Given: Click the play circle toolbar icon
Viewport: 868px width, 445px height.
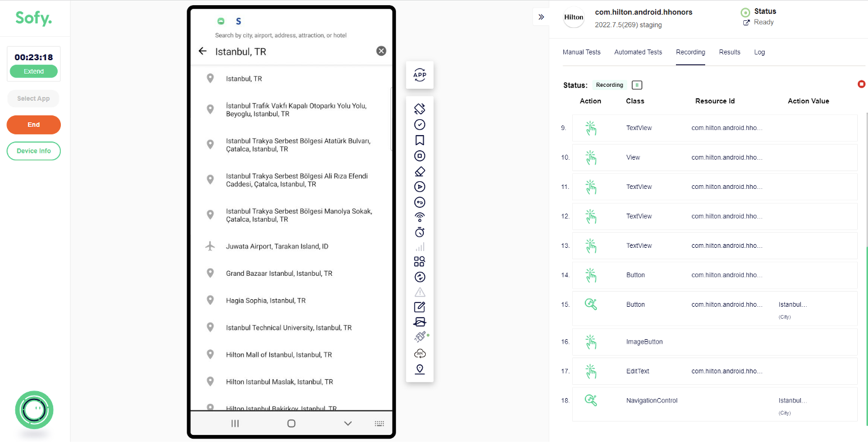Looking at the screenshot, I should (x=419, y=187).
